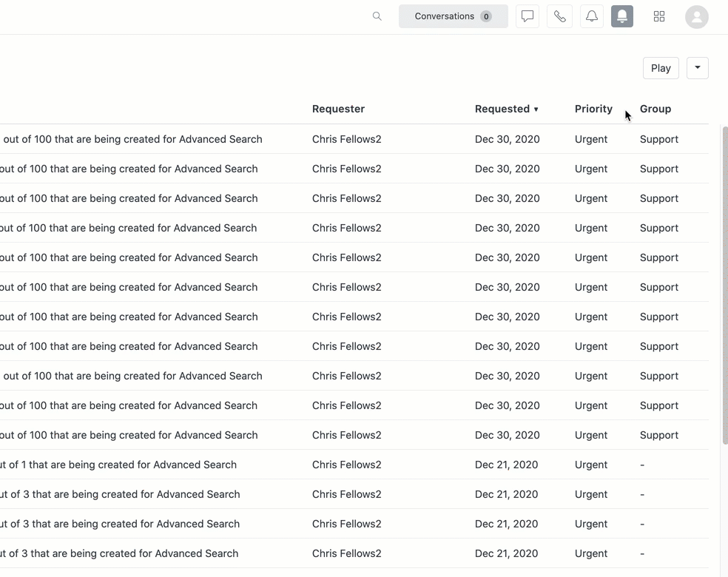The height and width of the screenshot is (577, 728).
Task: Select the Chris Fellows2 requester name
Action: (346, 139)
